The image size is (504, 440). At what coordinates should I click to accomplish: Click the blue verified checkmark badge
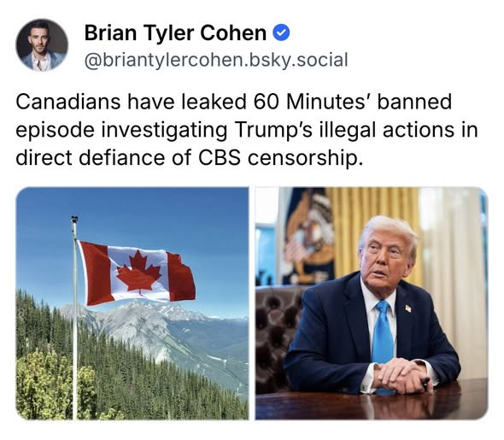point(281,32)
